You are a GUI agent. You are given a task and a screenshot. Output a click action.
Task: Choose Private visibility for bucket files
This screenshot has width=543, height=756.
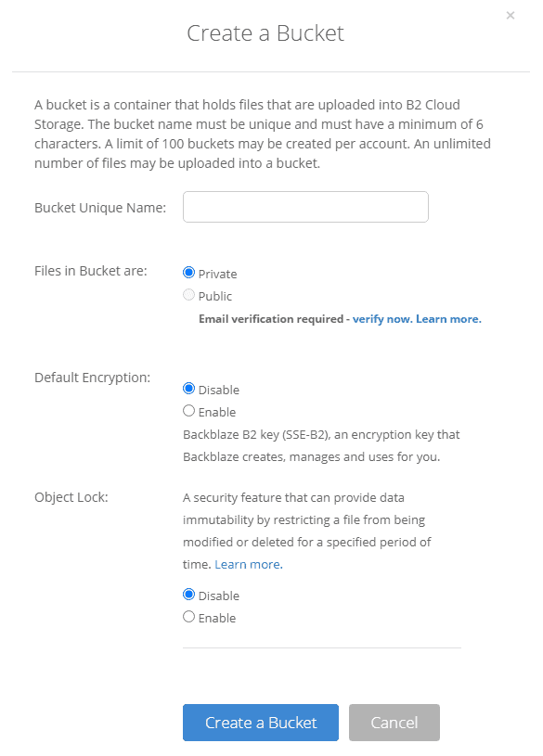click(x=188, y=274)
